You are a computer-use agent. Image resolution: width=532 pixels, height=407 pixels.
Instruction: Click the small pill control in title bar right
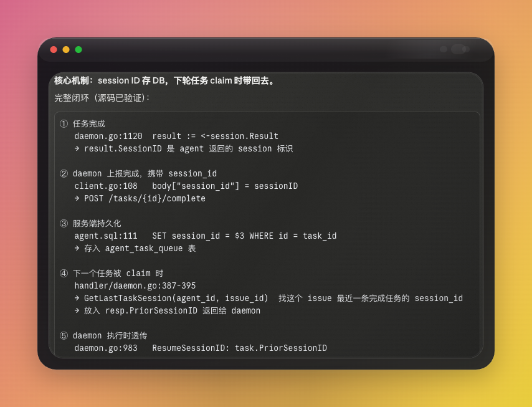459,49
